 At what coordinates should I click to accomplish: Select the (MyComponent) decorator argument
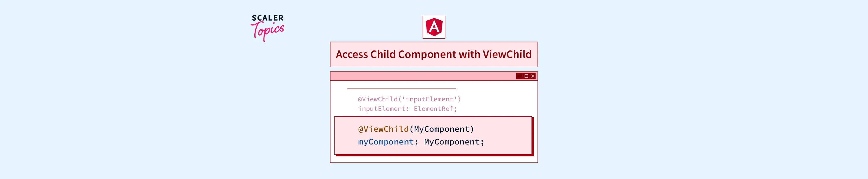click(442, 129)
